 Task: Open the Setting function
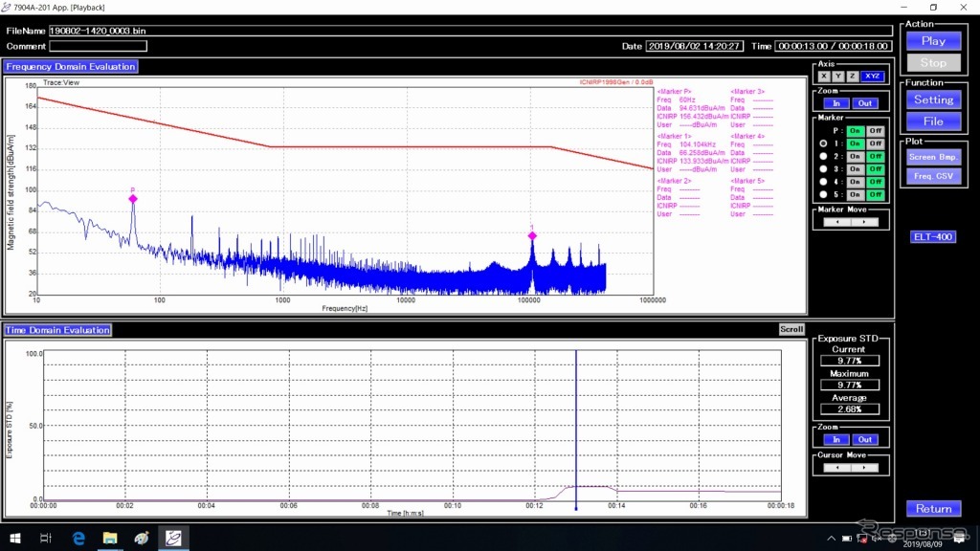pos(933,99)
